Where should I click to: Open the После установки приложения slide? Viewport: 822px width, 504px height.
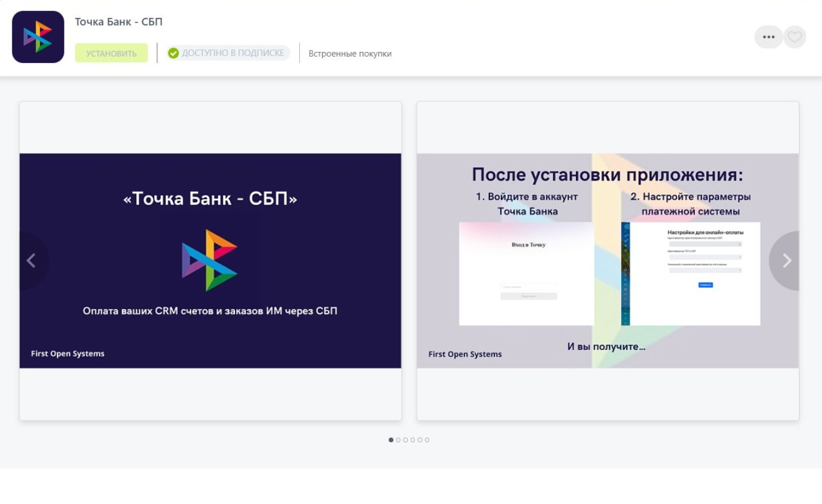coord(608,261)
